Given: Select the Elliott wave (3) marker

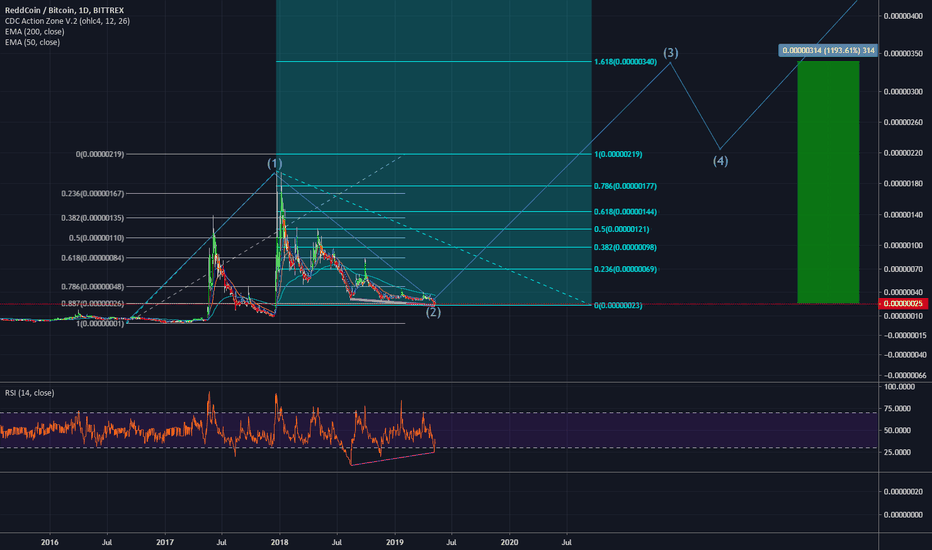Looking at the screenshot, I should [671, 53].
